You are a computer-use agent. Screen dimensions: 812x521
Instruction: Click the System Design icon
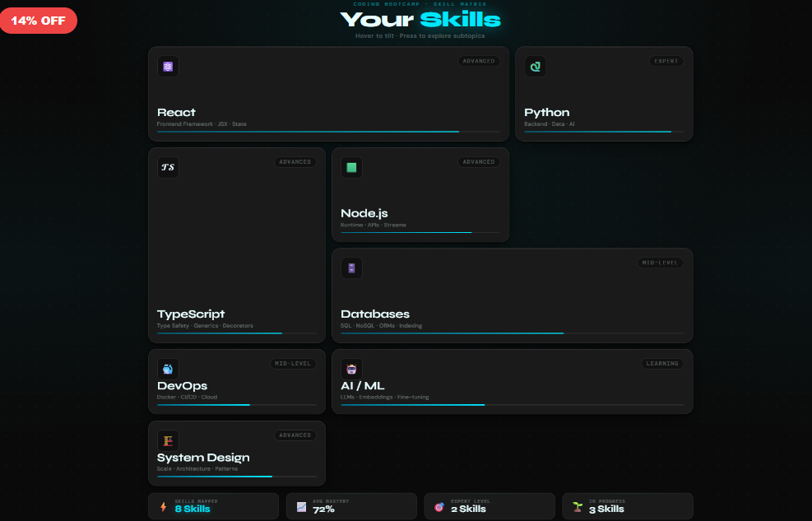click(168, 440)
